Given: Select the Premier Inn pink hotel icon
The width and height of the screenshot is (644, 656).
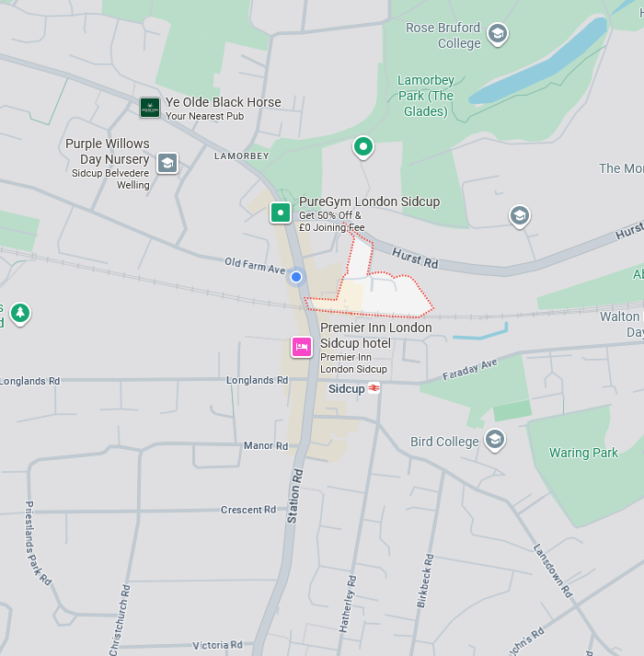Looking at the screenshot, I should [302, 347].
